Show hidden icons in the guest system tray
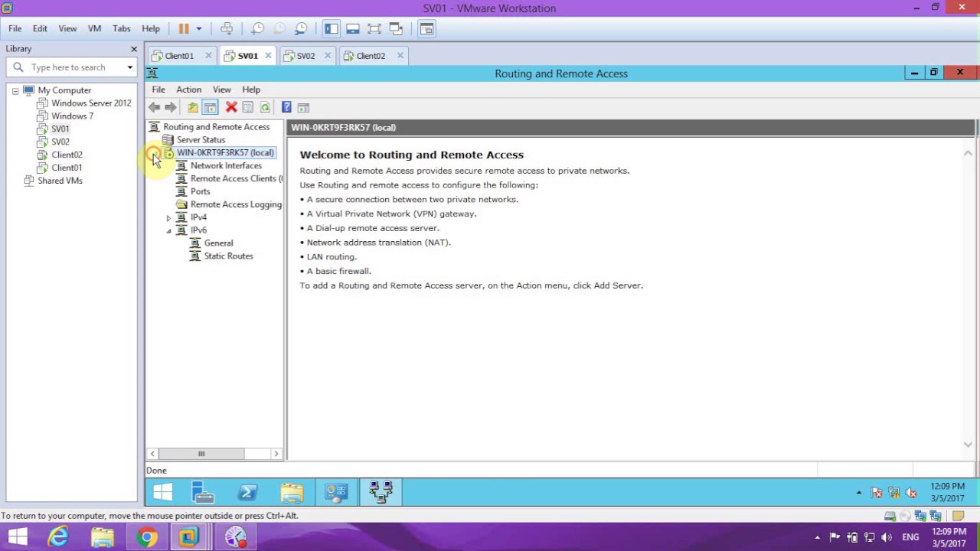The width and height of the screenshot is (980, 551). (x=859, y=493)
